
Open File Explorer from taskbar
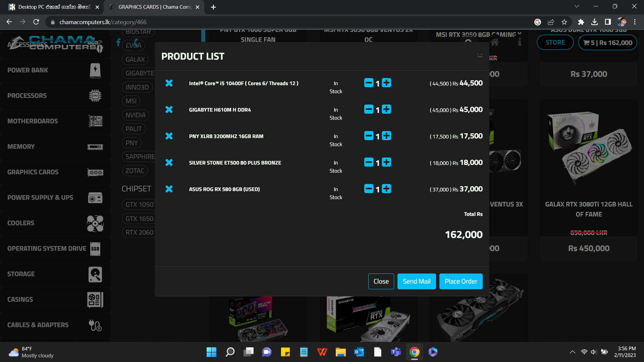click(x=340, y=352)
